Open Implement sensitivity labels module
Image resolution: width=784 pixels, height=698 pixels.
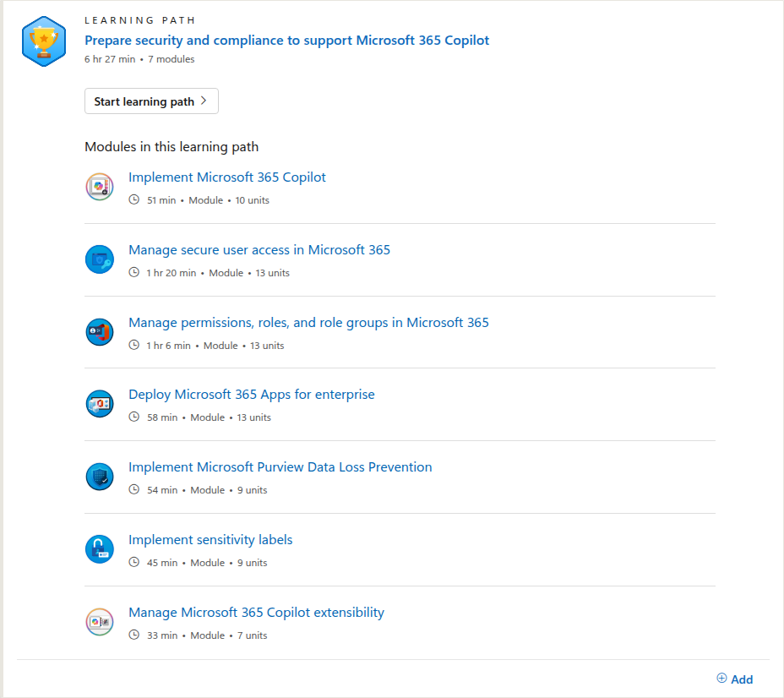(210, 539)
